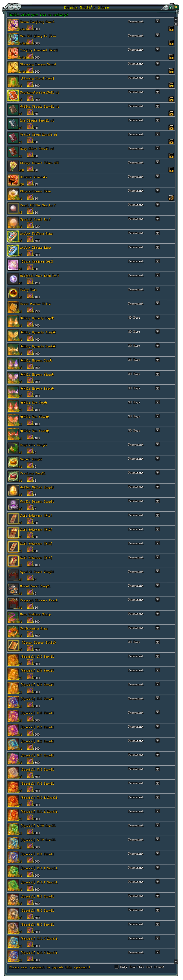Image resolution: width=183 pixels, height=980 pixels.
Task: Select the Event Master Title entry
Action: (x=91, y=307)
